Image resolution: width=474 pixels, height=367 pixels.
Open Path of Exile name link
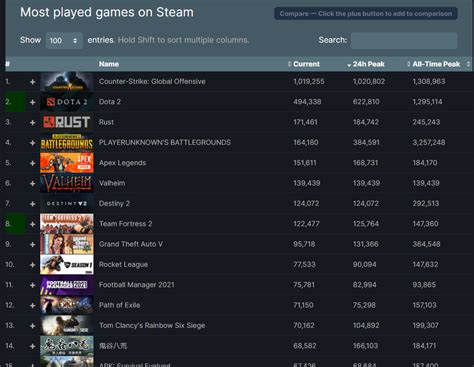119,305
